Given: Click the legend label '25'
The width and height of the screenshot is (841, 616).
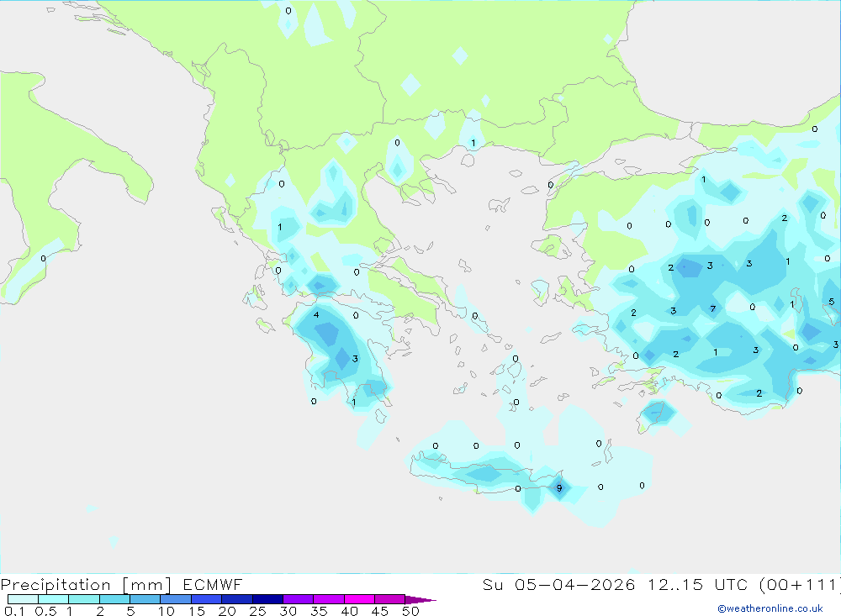Looking at the screenshot, I should (257, 611).
